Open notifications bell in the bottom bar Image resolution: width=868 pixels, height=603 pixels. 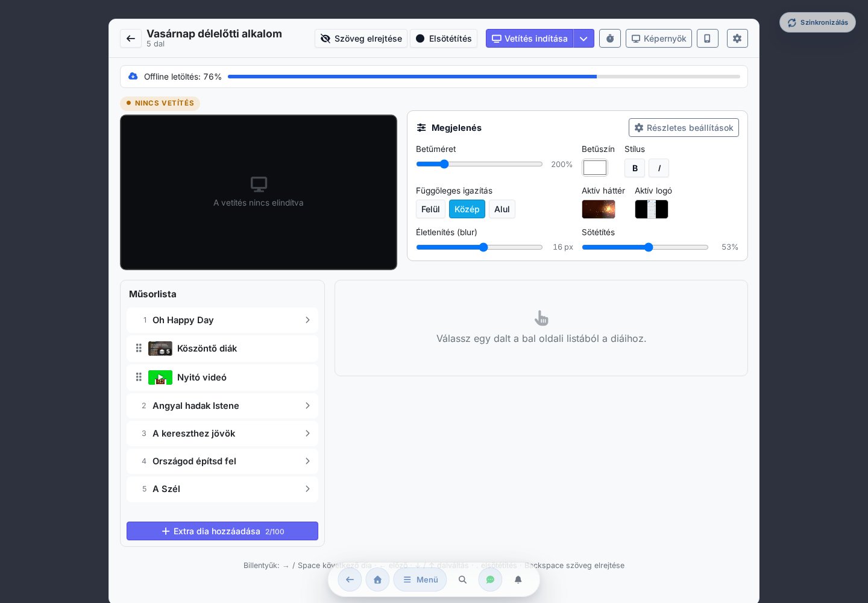click(x=518, y=579)
